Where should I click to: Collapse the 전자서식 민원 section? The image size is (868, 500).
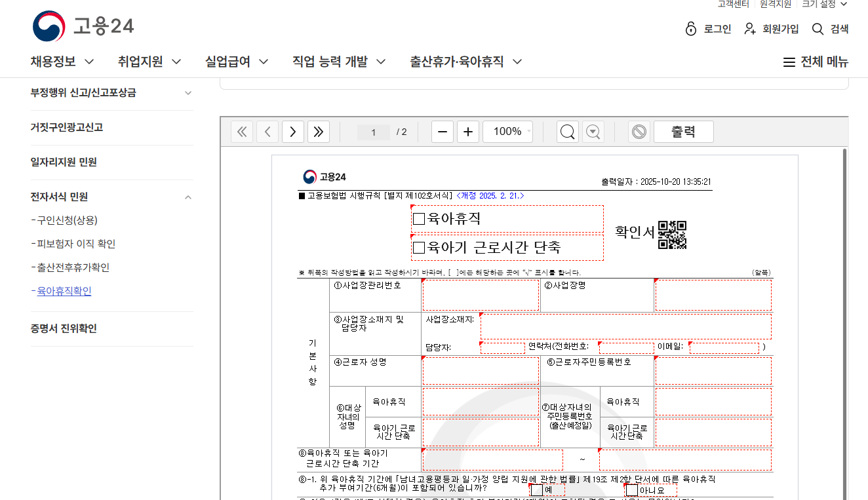pyautogui.click(x=111, y=197)
